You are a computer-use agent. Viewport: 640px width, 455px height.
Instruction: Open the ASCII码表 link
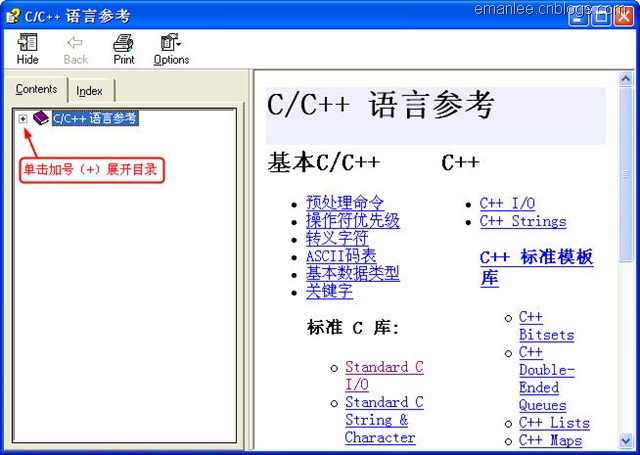point(341,256)
